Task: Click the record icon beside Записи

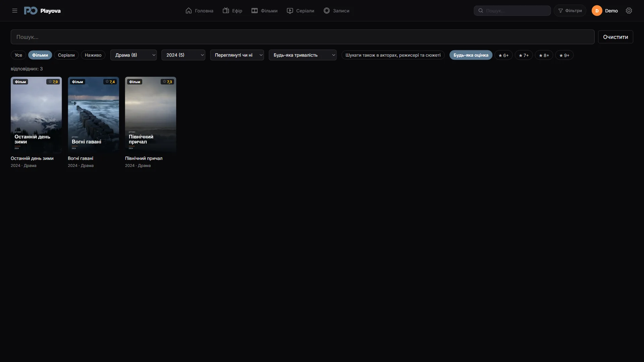Action: (327, 11)
